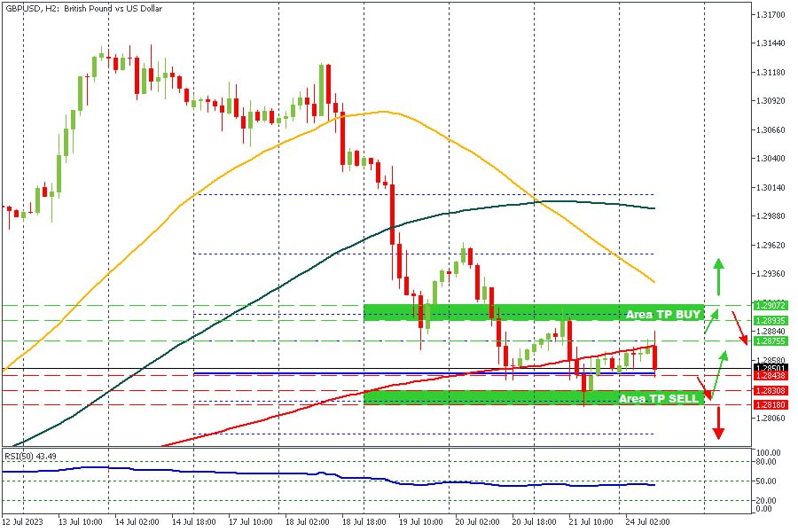Screen dimensions: 798x532
Task: Select the Area TP SELL label
Action: pyautogui.click(x=659, y=398)
